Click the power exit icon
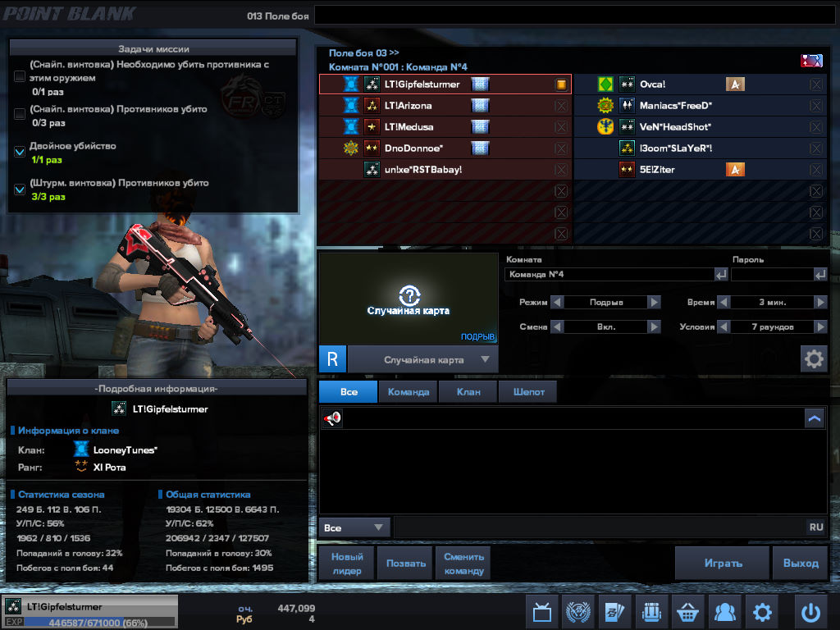Screen dimensions: 840x630 [x=811, y=612]
